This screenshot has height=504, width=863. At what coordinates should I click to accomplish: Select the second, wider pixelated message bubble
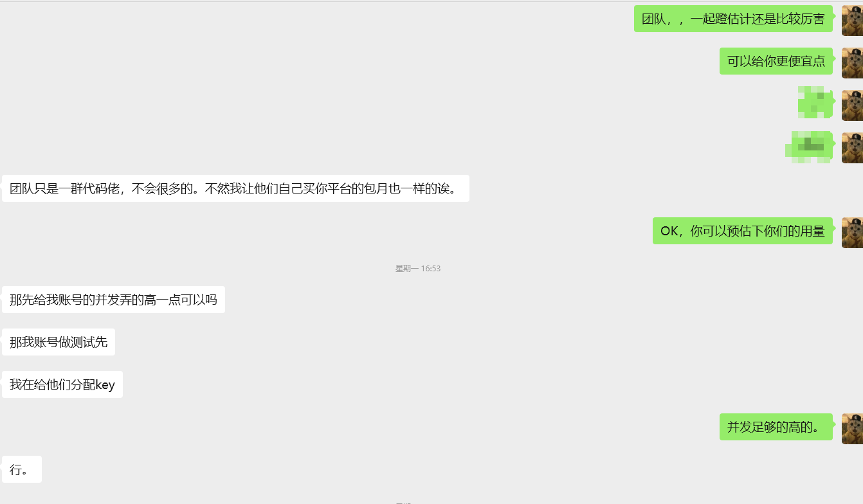[x=809, y=147]
